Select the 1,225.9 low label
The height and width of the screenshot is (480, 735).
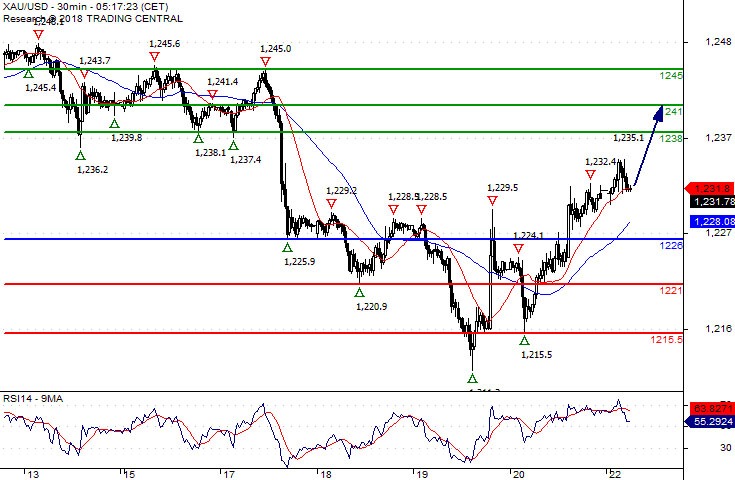pos(300,262)
